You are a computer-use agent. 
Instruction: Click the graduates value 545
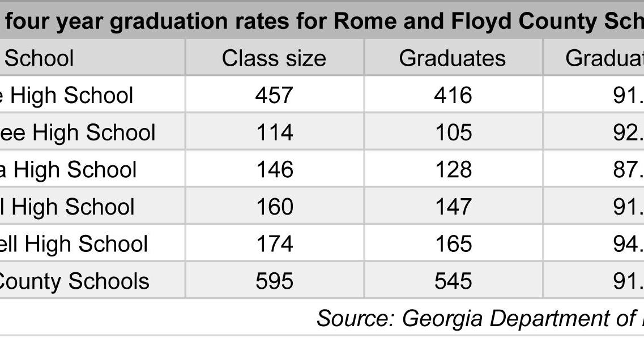point(453,281)
